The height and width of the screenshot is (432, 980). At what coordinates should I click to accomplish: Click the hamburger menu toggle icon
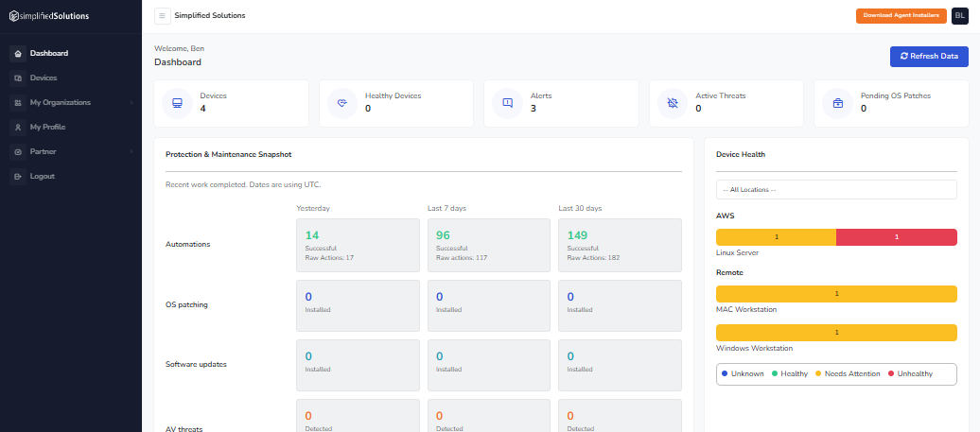[163, 16]
